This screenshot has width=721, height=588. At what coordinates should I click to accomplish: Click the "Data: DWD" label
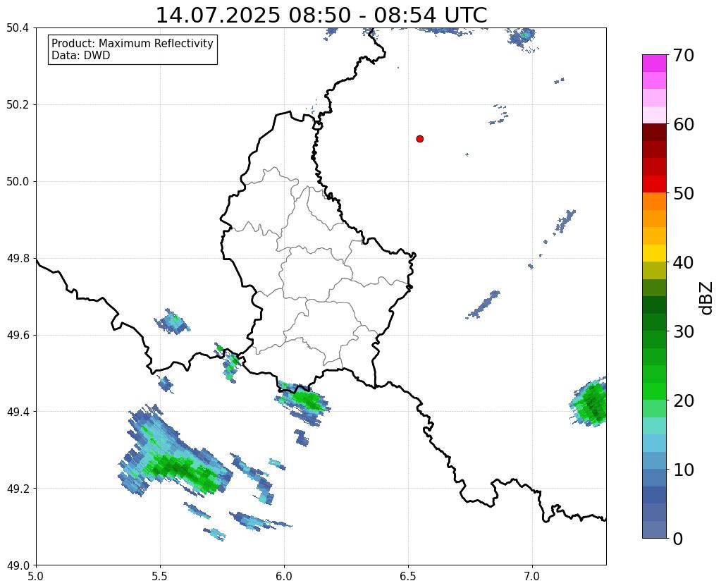[81, 56]
